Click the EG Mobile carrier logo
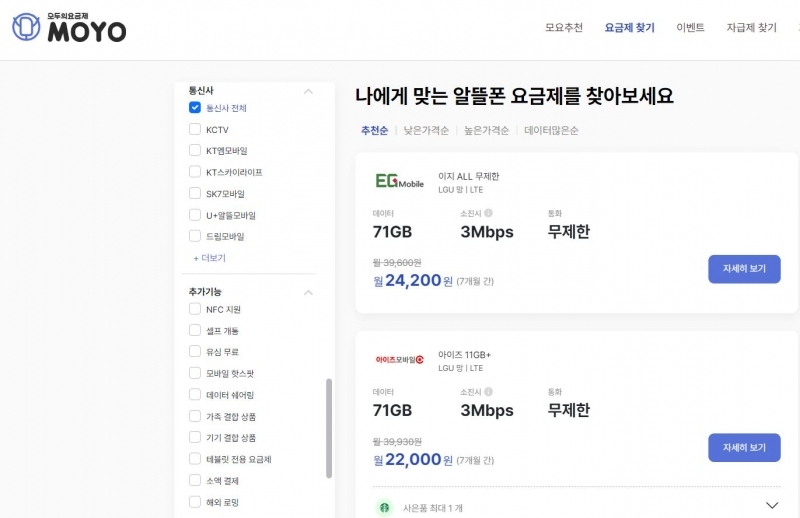This screenshot has height=518, width=800. pos(399,181)
